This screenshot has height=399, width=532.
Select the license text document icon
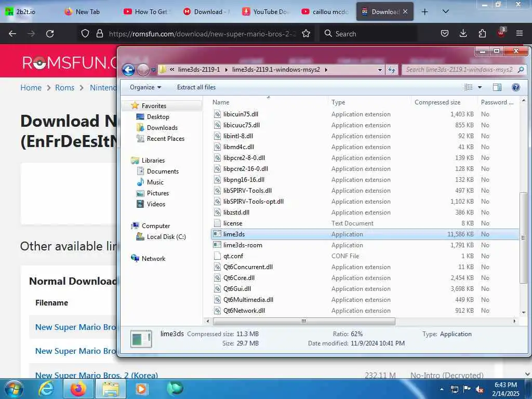(217, 223)
